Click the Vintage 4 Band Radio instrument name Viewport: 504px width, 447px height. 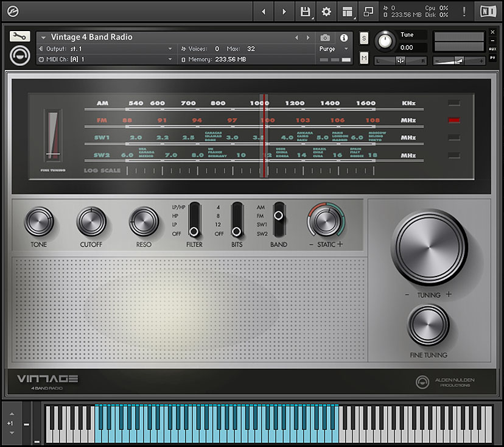(91, 37)
